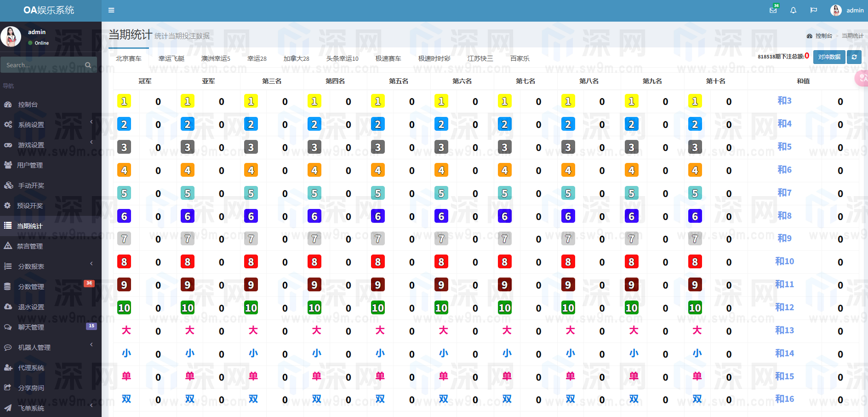Screen dimensions: 868x417
Task: Click the 对冲数据 button
Action: tap(829, 57)
